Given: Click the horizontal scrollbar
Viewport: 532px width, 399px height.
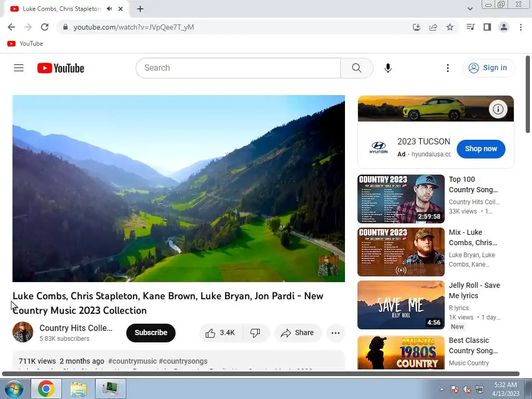Looking at the screenshot, I should (261, 374).
